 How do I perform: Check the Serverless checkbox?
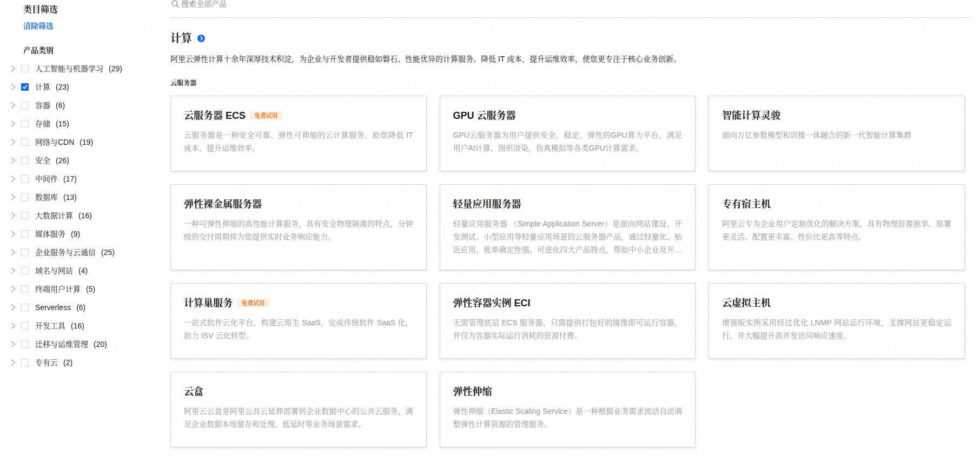(25, 307)
